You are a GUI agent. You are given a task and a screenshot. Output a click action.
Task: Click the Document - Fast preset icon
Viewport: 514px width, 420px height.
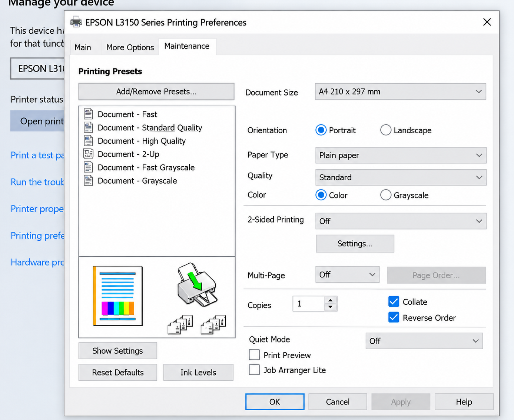point(88,114)
